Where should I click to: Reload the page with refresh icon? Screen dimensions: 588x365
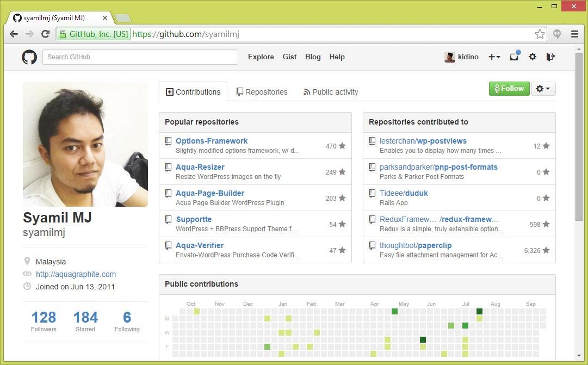pyautogui.click(x=45, y=34)
